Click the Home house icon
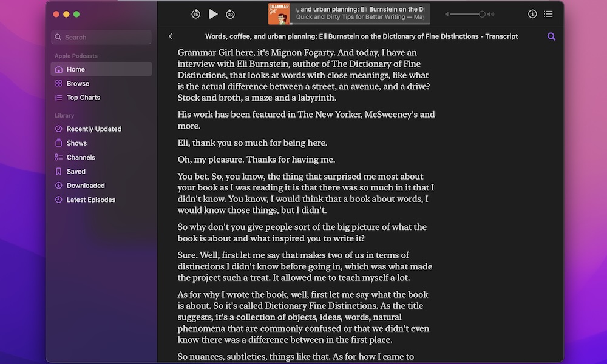The width and height of the screenshot is (607, 364). pyautogui.click(x=58, y=69)
